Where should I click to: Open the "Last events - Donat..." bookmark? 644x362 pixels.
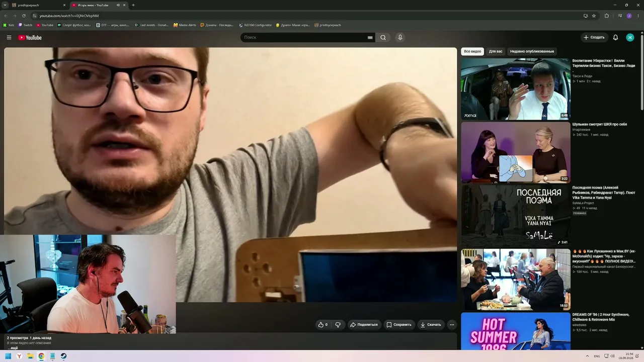(151, 25)
